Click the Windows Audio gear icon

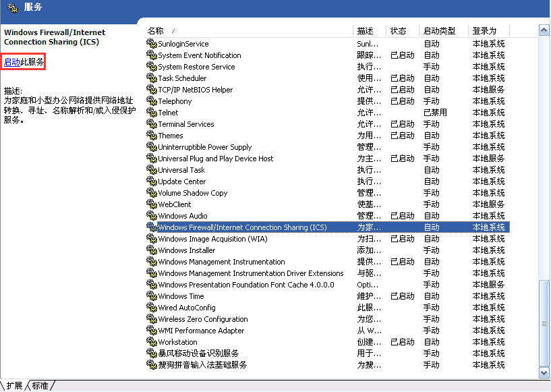point(152,215)
